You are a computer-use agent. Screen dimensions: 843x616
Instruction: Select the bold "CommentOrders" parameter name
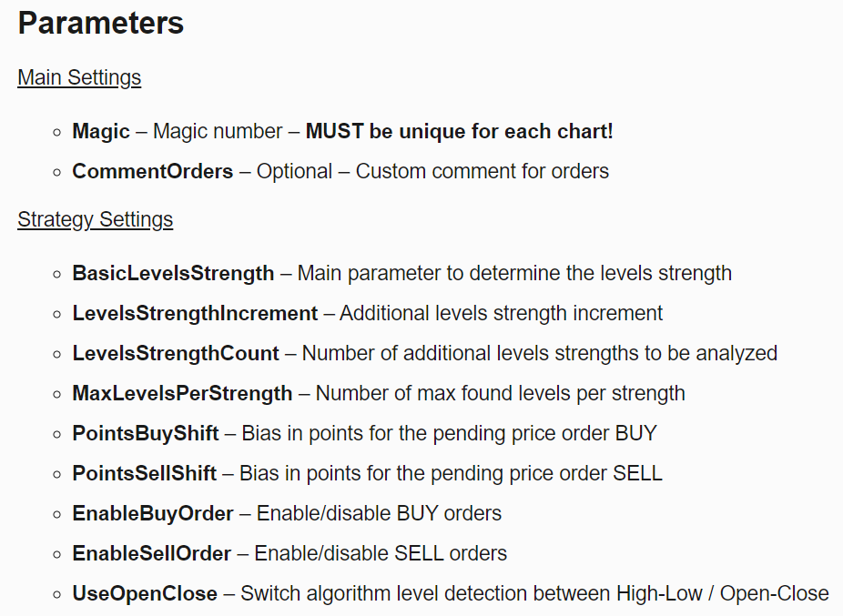tap(153, 171)
